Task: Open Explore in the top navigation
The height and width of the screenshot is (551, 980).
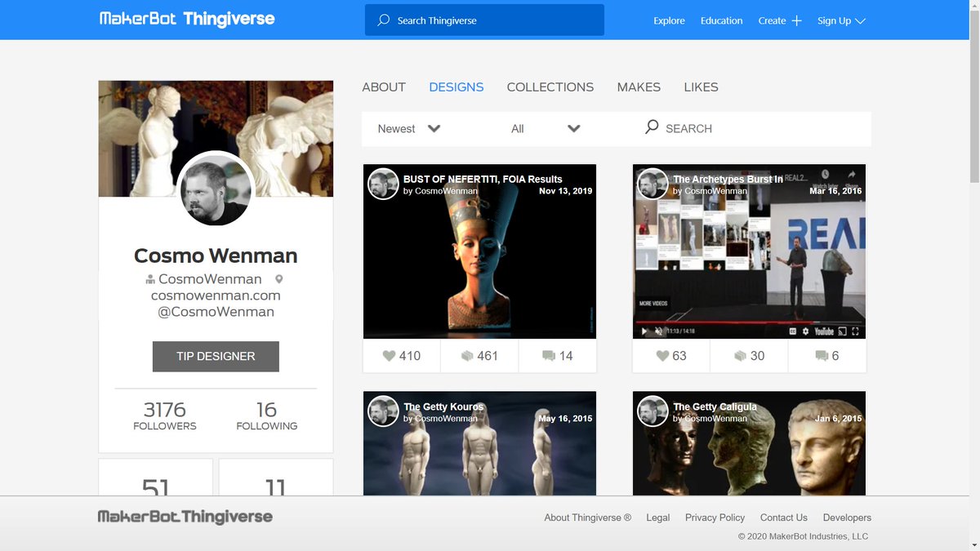Action: coord(669,20)
